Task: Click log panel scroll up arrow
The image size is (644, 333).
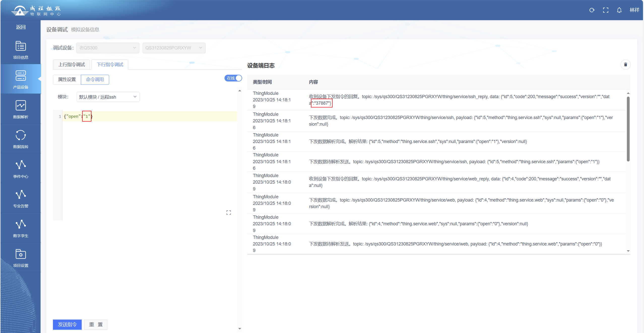Action: 628,93
